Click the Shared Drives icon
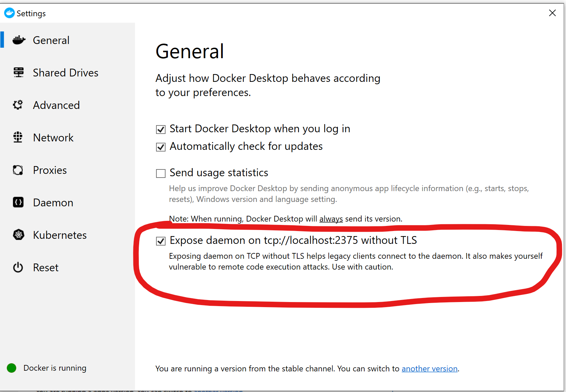566x392 pixels. pyautogui.click(x=19, y=72)
